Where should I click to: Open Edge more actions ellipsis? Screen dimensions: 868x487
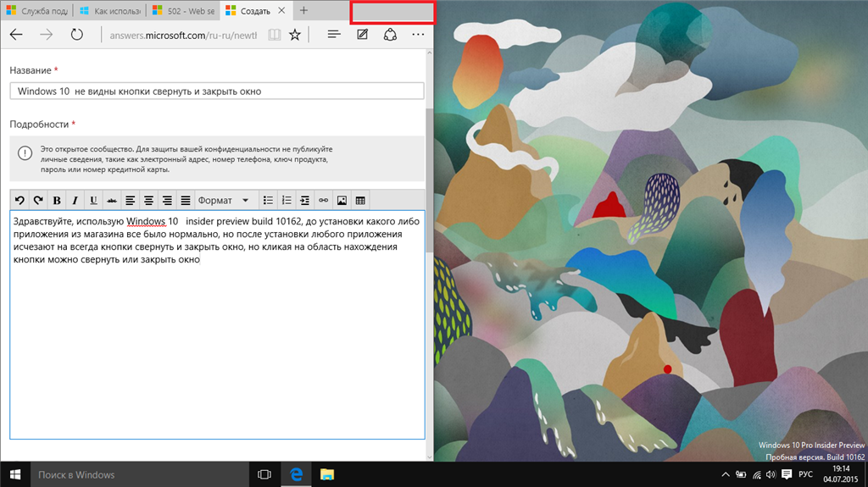coord(418,35)
